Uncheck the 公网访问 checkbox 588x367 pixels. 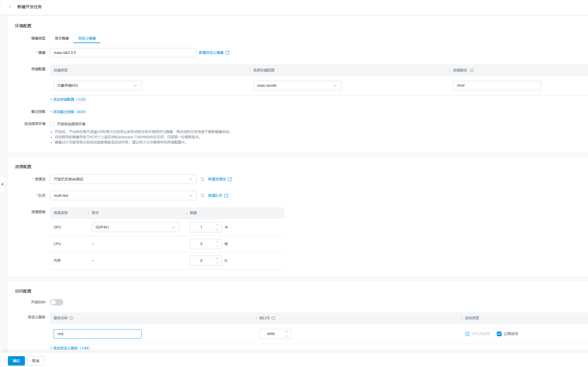click(499, 334)
